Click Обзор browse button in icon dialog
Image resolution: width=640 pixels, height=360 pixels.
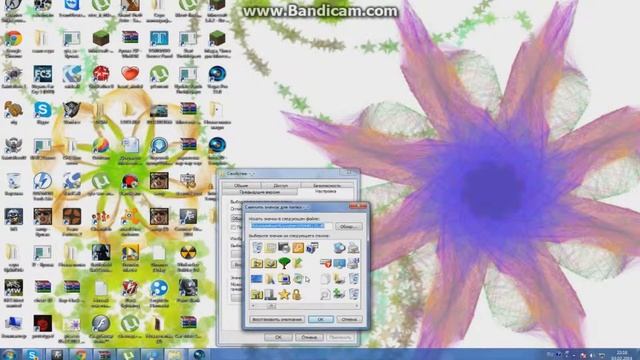tap(348, 226)
